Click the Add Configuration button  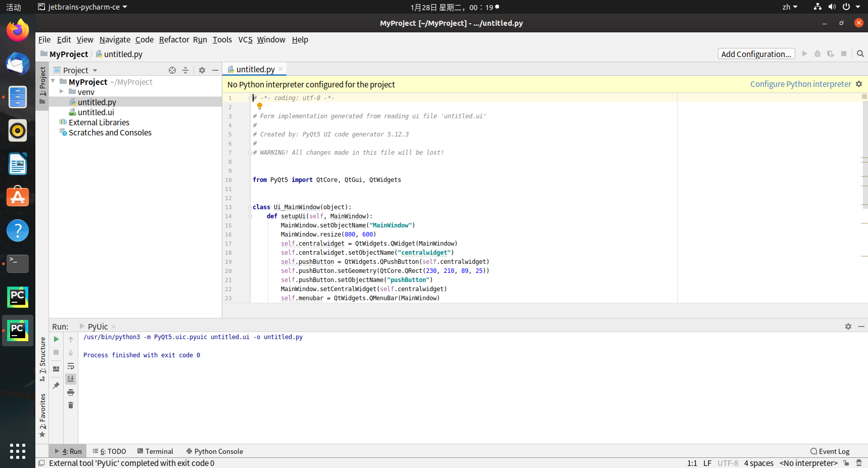[x=756, y=54]
